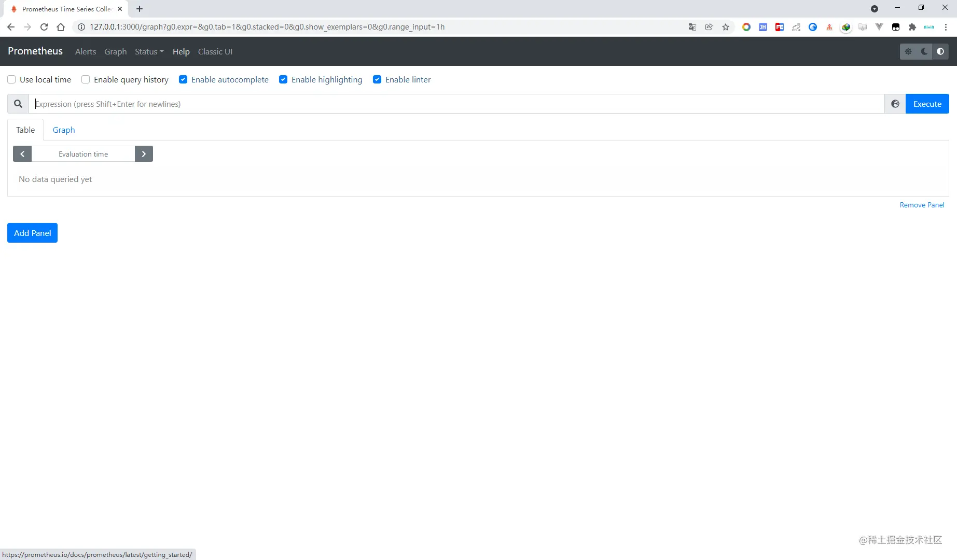Toggle Use local time checkbox

11,79
